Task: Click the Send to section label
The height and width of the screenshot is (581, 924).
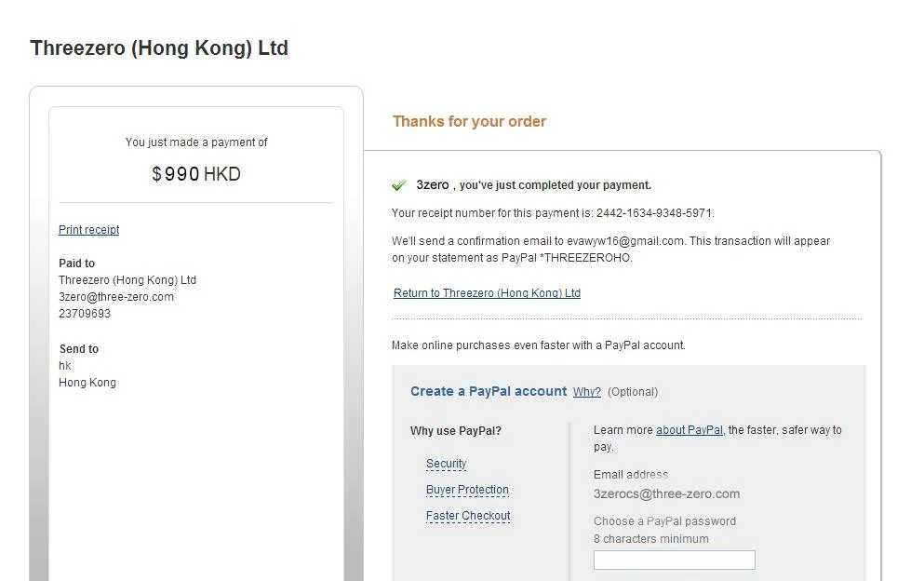Action: point(79,348)
